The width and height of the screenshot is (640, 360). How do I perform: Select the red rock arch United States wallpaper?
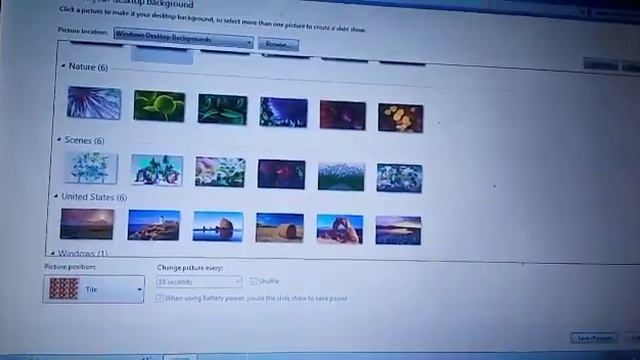(340, 229)
